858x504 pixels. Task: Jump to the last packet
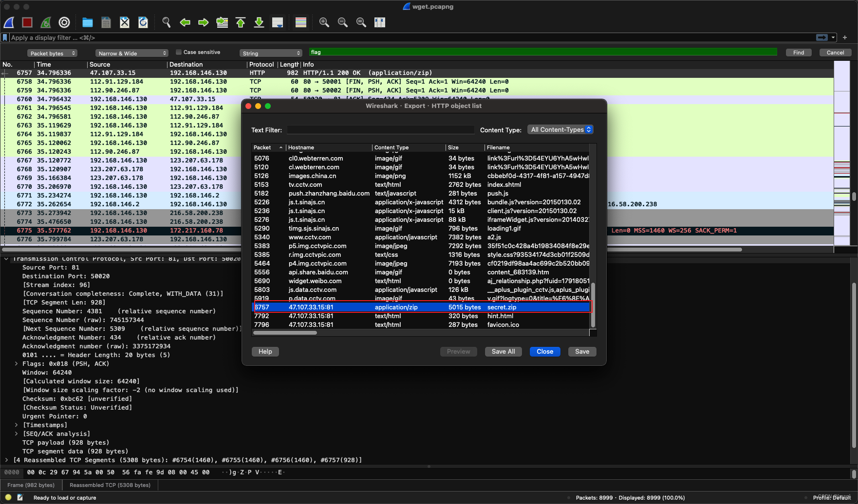[x=259, y=22]
